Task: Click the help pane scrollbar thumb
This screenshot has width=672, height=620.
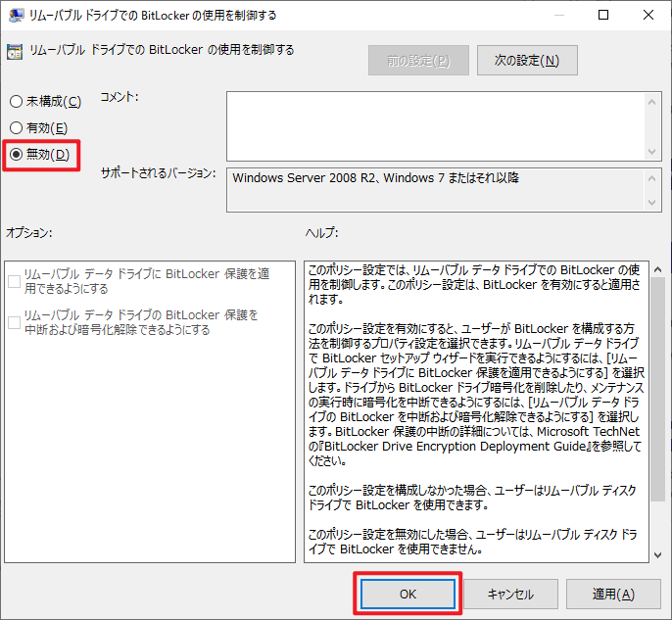Action: [658, 389]
